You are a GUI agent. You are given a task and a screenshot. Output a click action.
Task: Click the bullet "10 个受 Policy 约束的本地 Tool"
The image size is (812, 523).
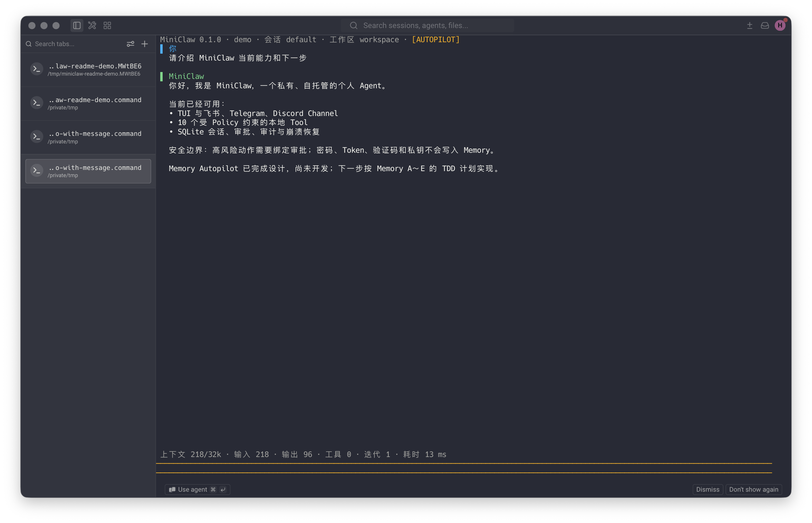(238, 123)
